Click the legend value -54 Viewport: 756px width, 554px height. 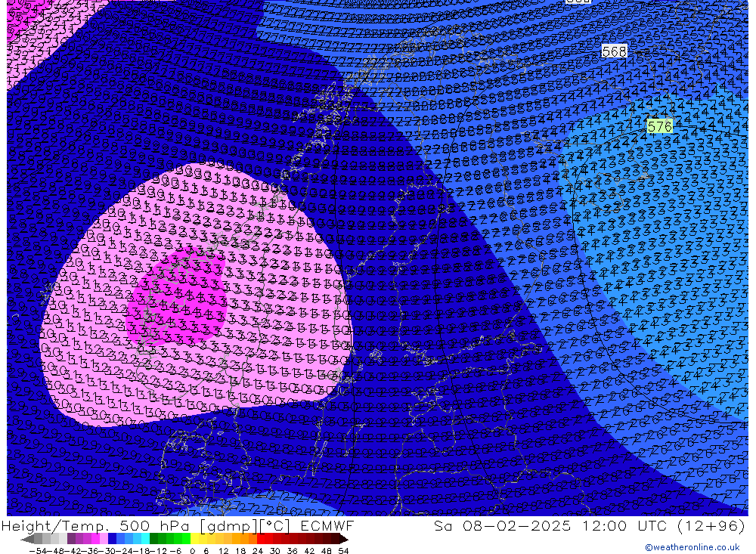tap(38, 551)
